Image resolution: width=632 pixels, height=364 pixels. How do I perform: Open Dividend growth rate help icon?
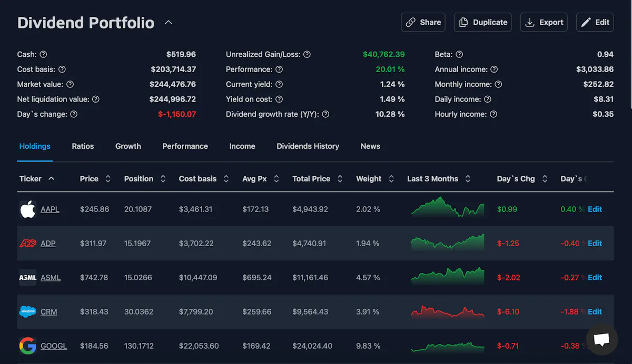click(325, 114)
